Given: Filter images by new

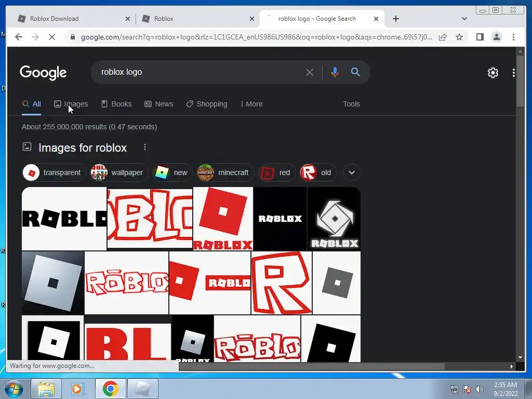Looking at the screenshot, I should (172, 172).
